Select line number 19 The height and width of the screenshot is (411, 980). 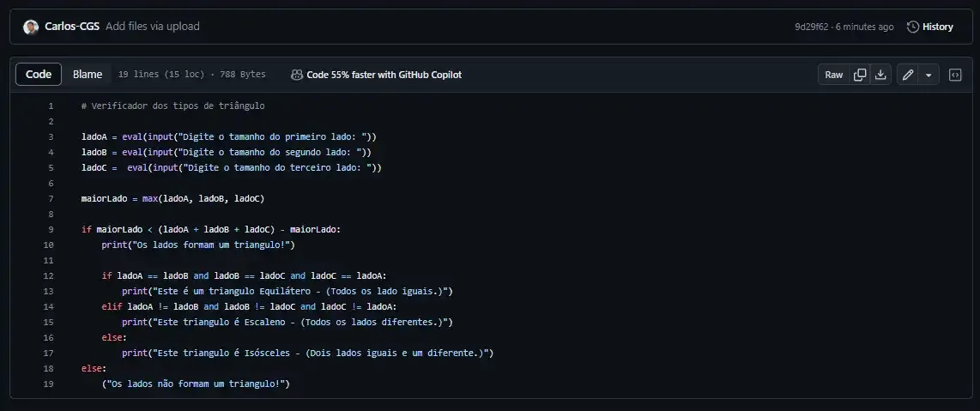[49, 384]
